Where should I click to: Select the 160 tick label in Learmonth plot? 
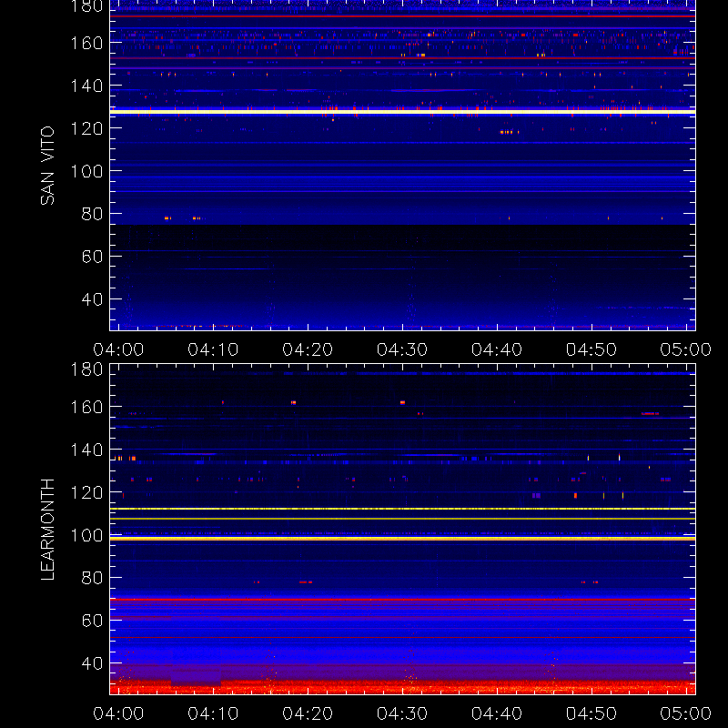tap(86, 407)
